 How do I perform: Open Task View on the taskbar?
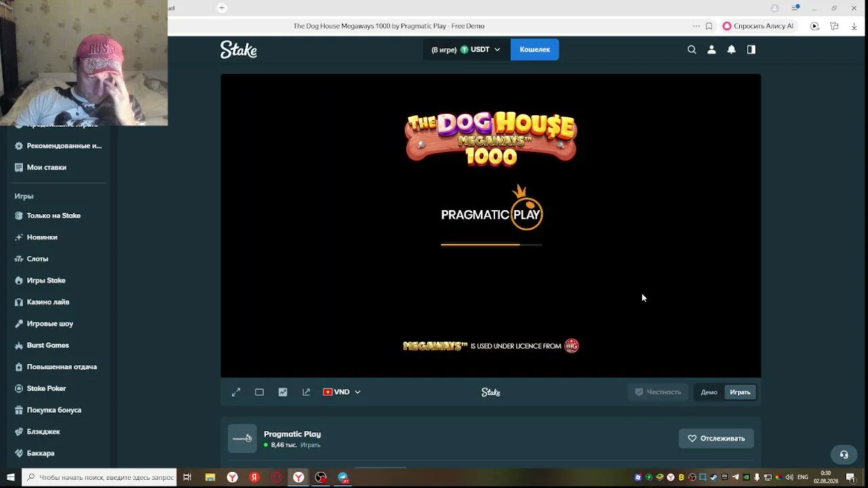point(187,477)
